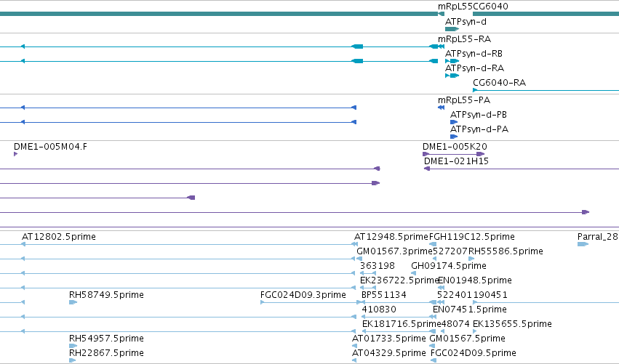
Task: Click the Parral_28 feature label
Action: [x=598, y=237]
